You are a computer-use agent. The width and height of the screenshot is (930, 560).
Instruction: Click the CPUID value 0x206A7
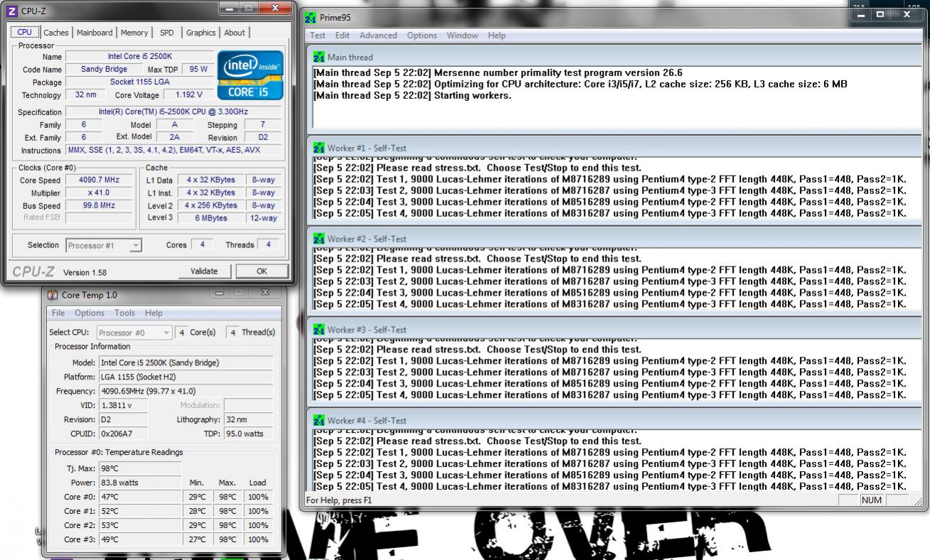124,434
